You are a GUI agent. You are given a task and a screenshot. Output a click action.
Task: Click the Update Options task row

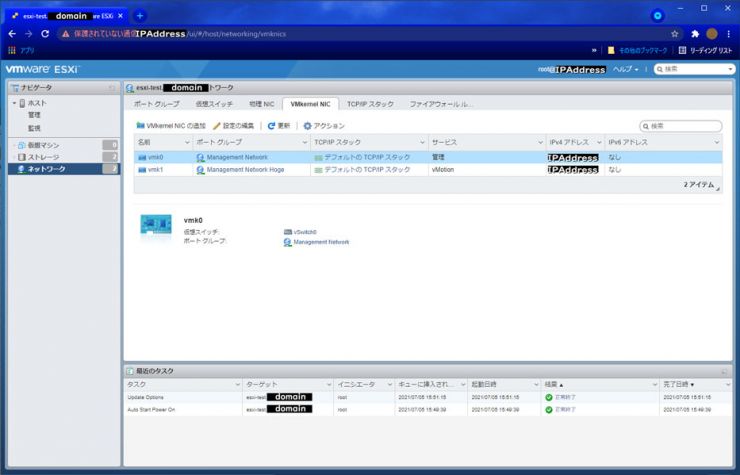(428, 398)
